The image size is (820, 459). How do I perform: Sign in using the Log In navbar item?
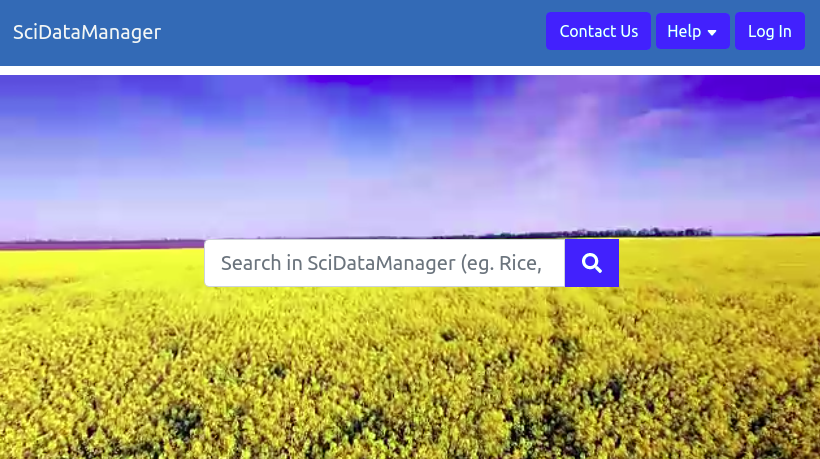tap(769, 31)
